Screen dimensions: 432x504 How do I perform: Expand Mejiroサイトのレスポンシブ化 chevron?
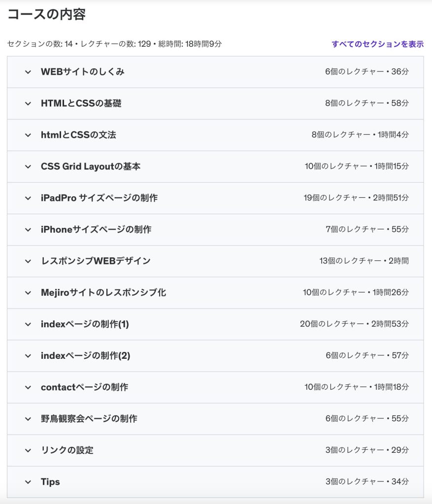28,292
